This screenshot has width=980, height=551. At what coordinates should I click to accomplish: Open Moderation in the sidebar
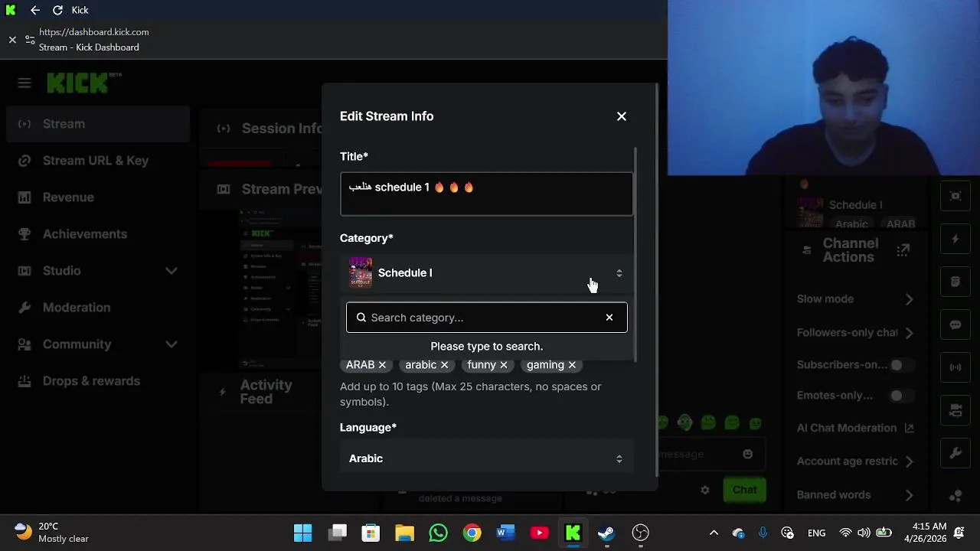tap(97, 308)
